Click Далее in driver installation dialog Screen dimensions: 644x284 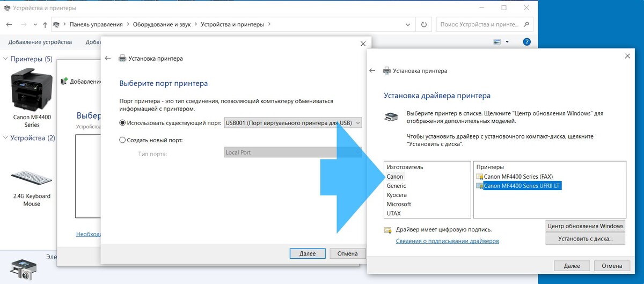572,266
